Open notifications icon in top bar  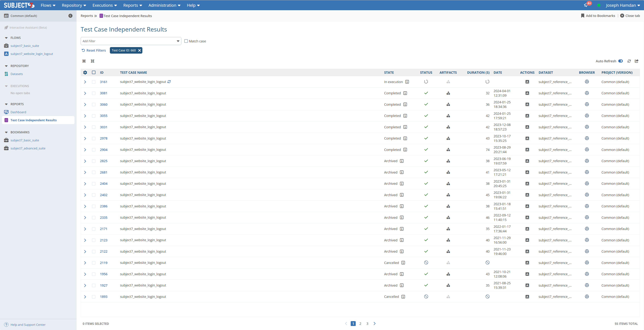[586, 5]
